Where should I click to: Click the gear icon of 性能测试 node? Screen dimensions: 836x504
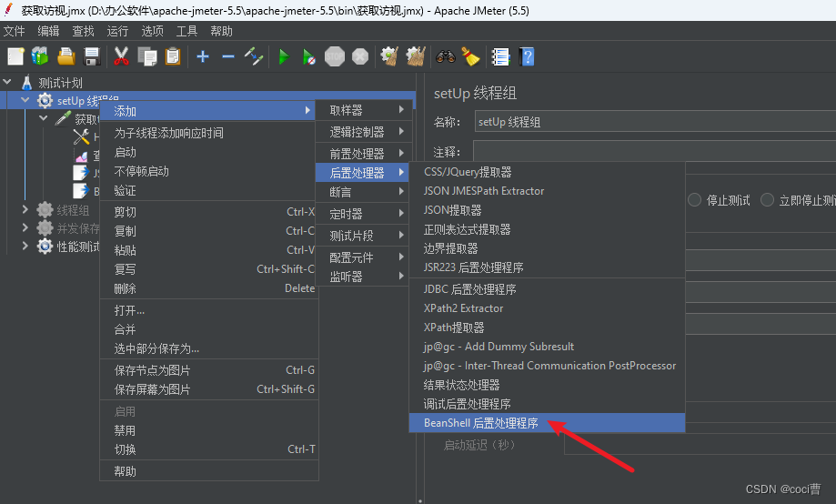tap(45, 246)
